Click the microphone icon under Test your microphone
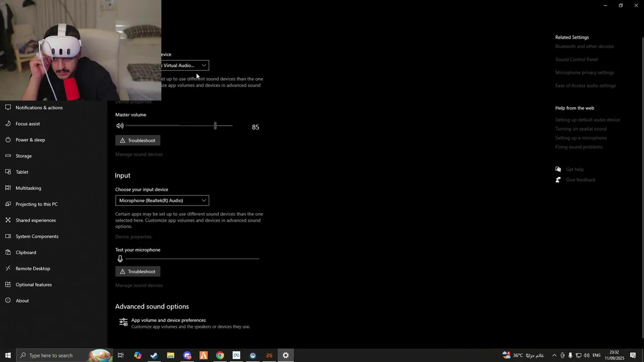The width and height of the screenshot is (644, 362). click(120, 259)
